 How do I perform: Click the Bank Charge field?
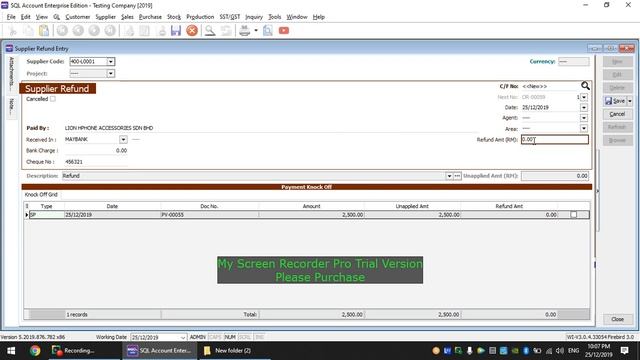click(96, 151)
